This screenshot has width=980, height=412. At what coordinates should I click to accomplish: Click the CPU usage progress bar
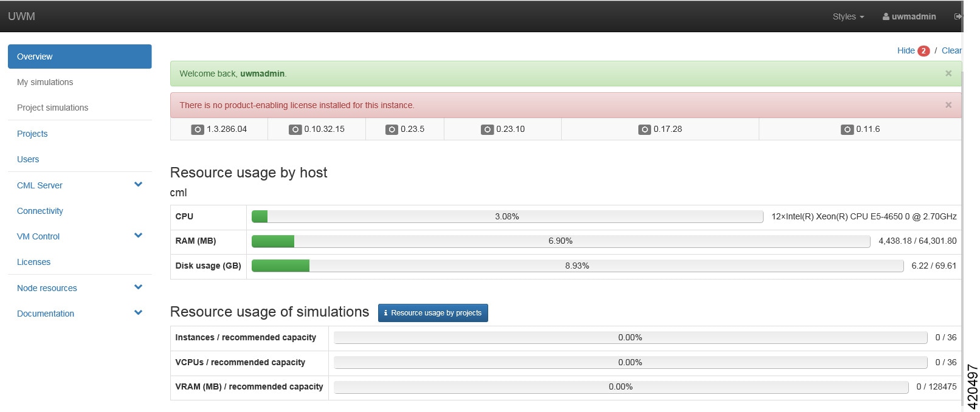(x=507, y=216)
